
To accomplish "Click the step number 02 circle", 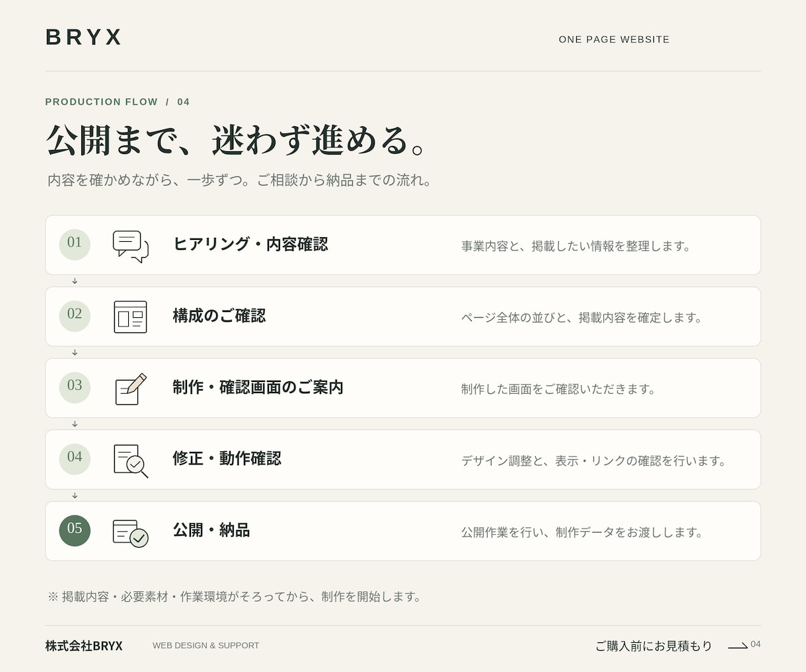I will point(75,316).
